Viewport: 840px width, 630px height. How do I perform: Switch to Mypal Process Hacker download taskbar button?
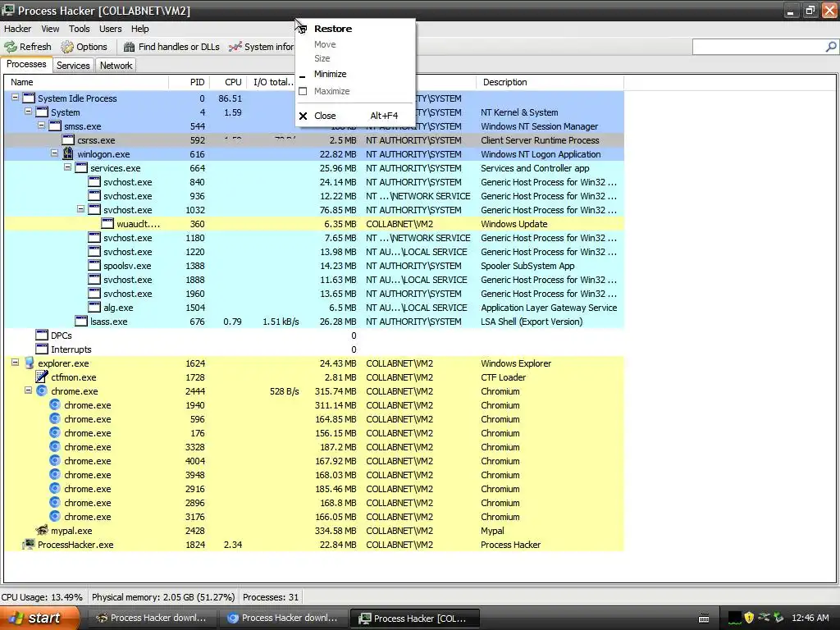point(152,618)
